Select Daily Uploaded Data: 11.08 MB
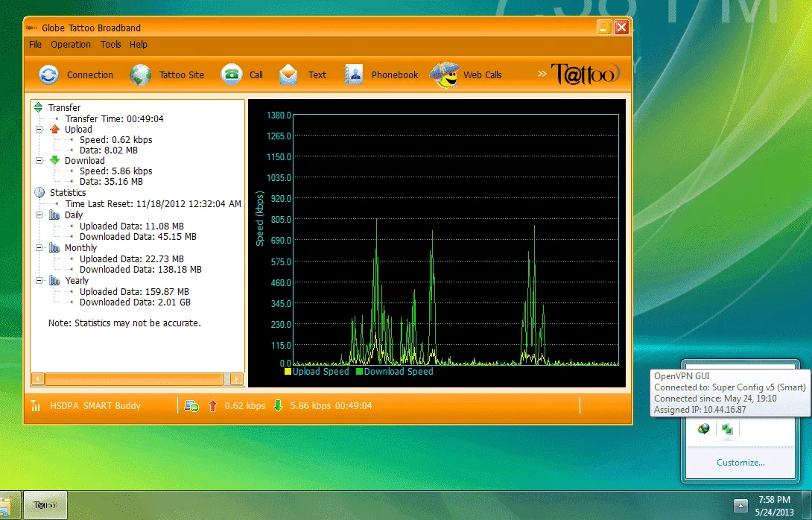Viewport: 812px width, 520px height. (x=132, y=226)
